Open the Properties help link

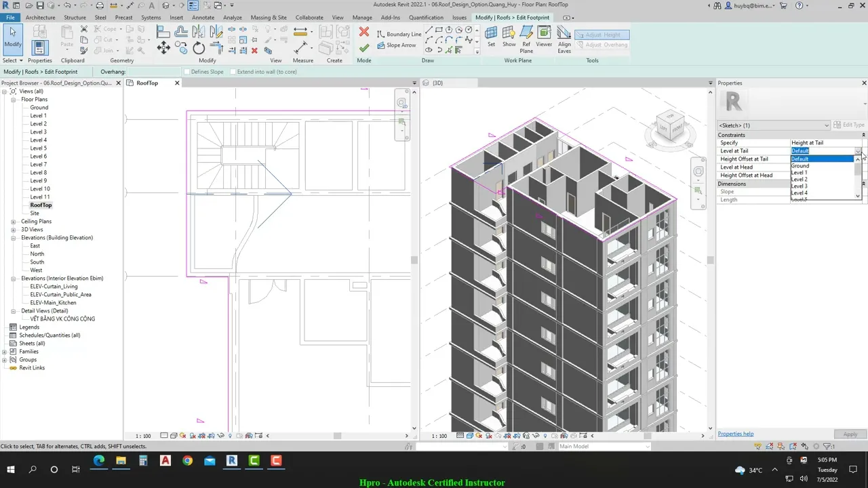click(736, 434)
